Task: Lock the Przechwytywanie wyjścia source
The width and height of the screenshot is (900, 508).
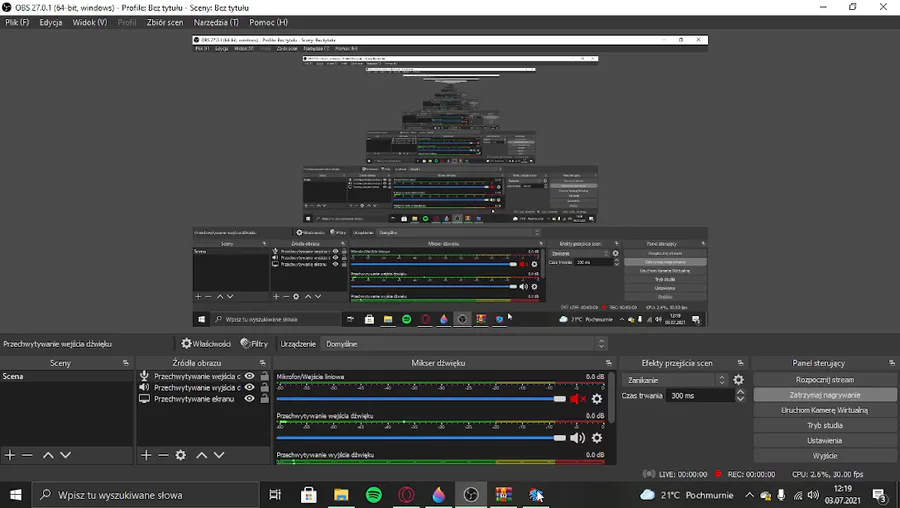Action: 264,387
